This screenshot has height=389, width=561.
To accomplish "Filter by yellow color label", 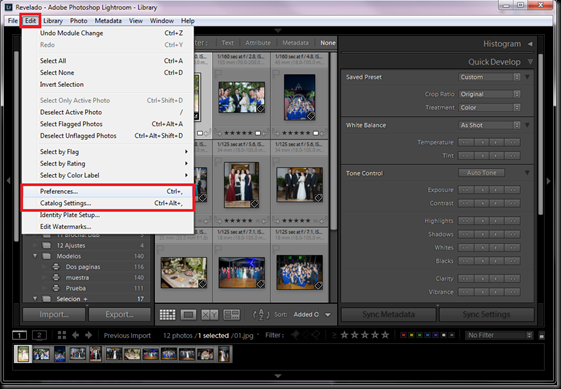I will (411, 335).
